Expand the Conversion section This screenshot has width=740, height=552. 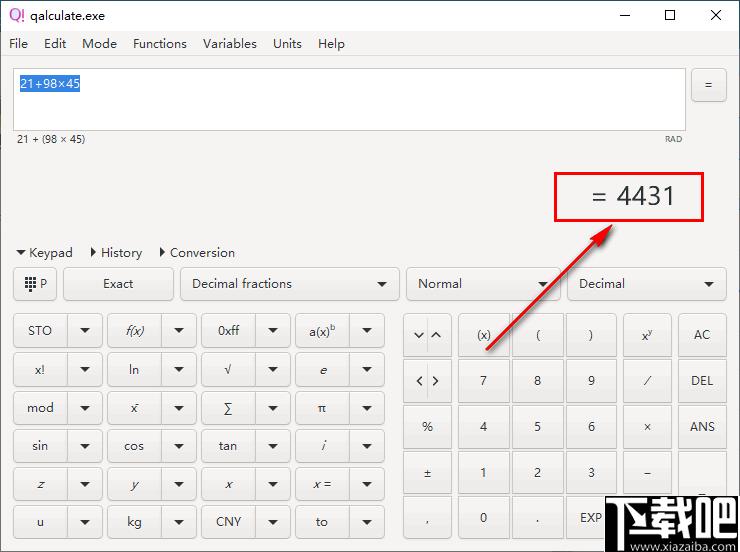(x=197, y=253)
